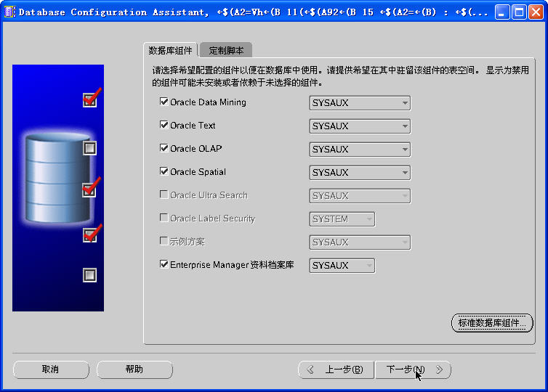Image resolution: width=548 pixels, height=392 pixels.
Task: Open tablespace dropdown for Oracle Data Mining
Action: [360, 103]
